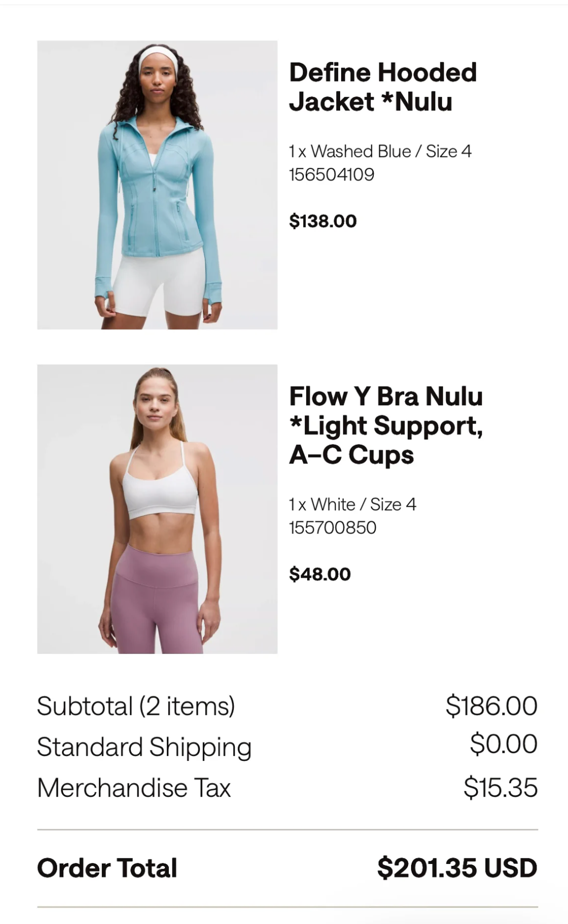Click the Flow Y Bra Nulu title
Screen dimensions: 568x924
[386, 425]
